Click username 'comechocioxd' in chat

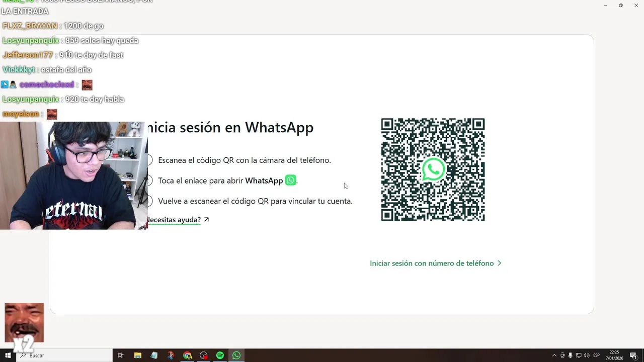47,84
